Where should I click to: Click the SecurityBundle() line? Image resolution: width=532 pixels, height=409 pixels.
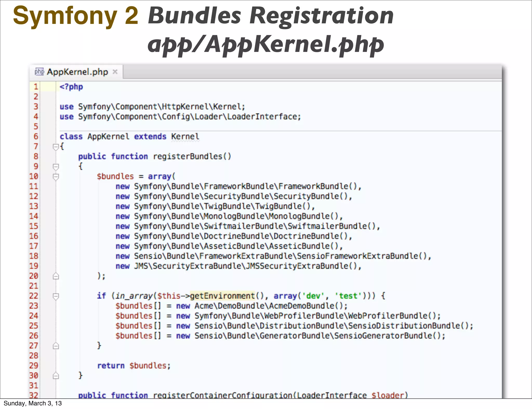point(234,196)
